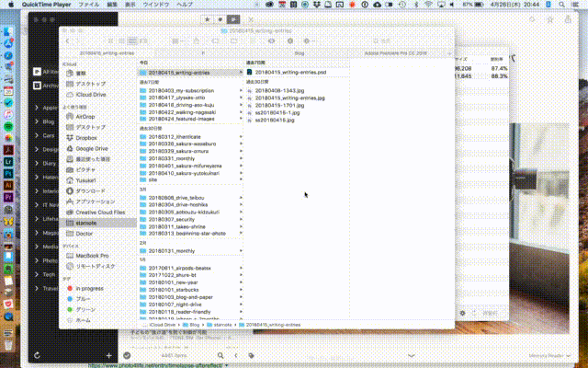Click the sync refresh icon at bottom left

pos(36,354)
